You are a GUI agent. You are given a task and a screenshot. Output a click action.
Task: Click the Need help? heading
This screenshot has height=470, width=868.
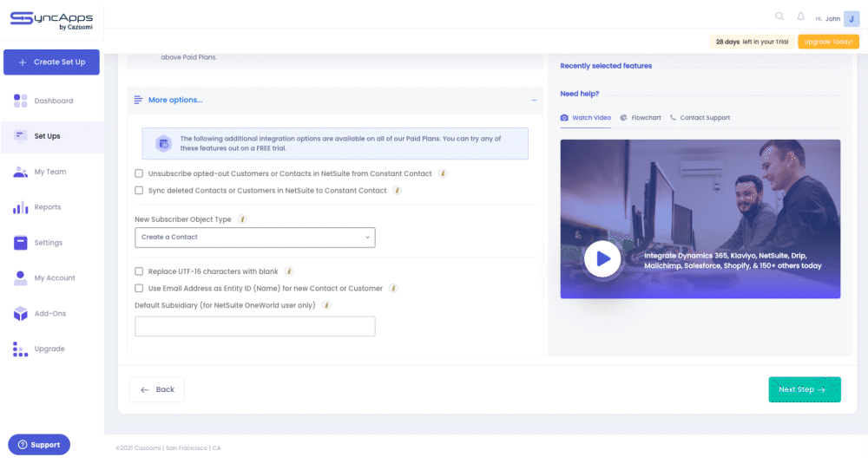[x=580, y=94]
